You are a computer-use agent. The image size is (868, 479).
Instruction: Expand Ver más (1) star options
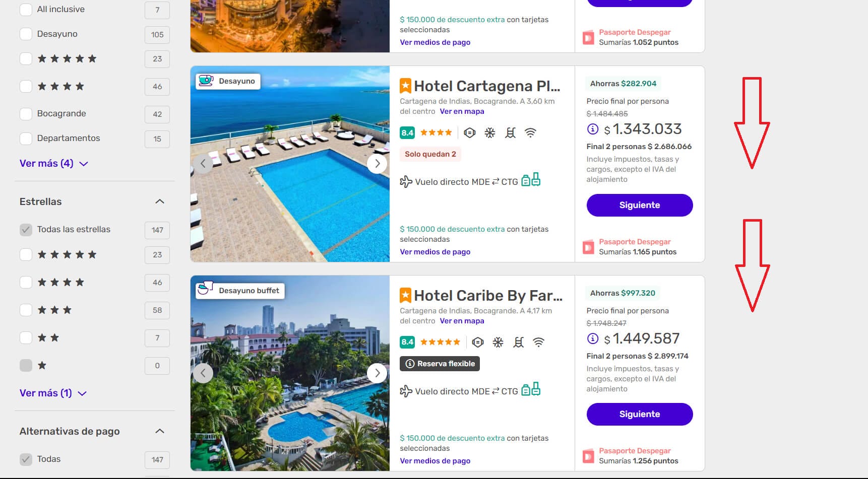tap(53, 393)
